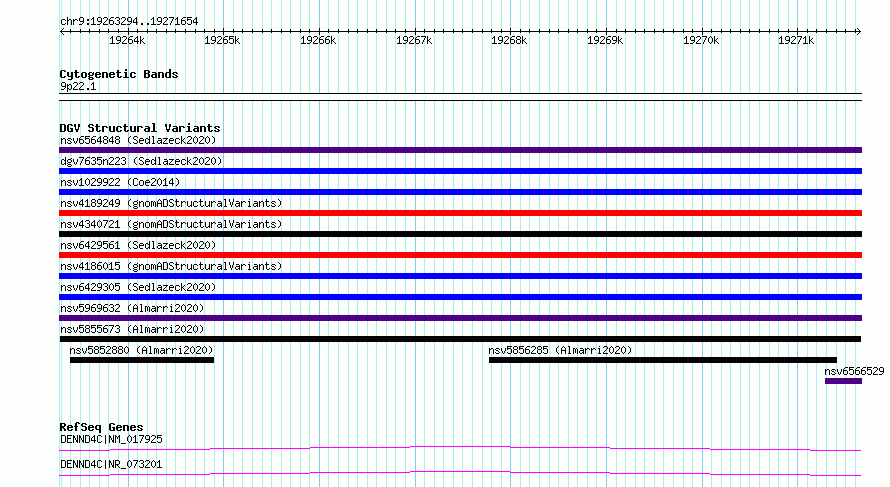This screenshot has height=487, width=890.
Task: Click the short black bar for nsv5852880
Action: coord(142,360)
